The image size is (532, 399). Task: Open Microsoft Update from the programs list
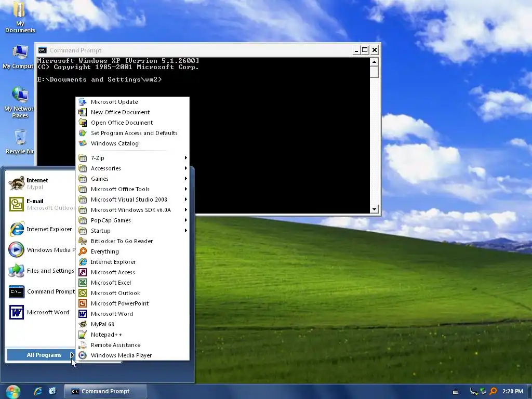pyautogui.click(x=132, y=102)
